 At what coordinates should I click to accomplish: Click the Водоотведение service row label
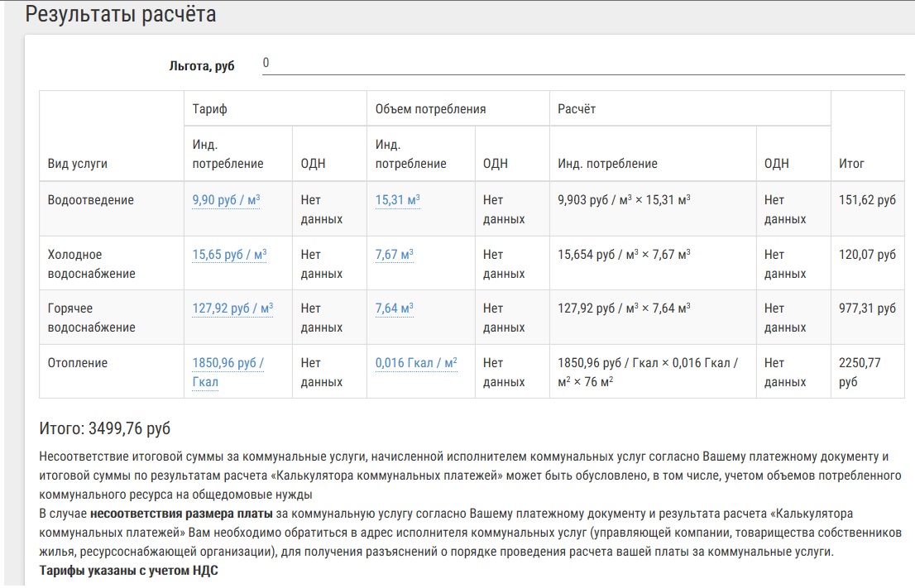click(91, 200)
